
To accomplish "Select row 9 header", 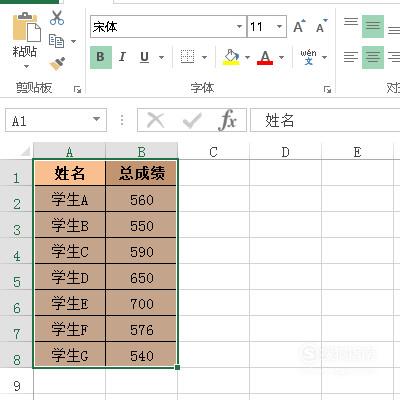I will [x=16, y=381].
